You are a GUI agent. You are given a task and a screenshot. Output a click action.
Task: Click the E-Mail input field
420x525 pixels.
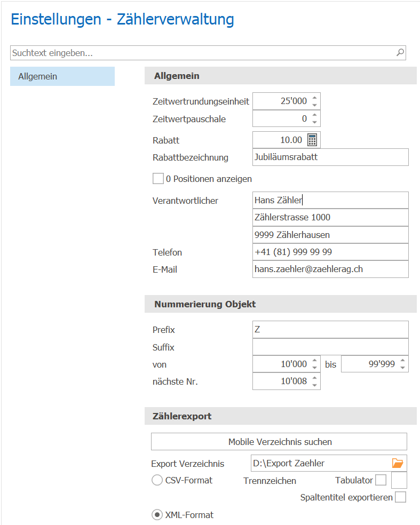[330, 269]
